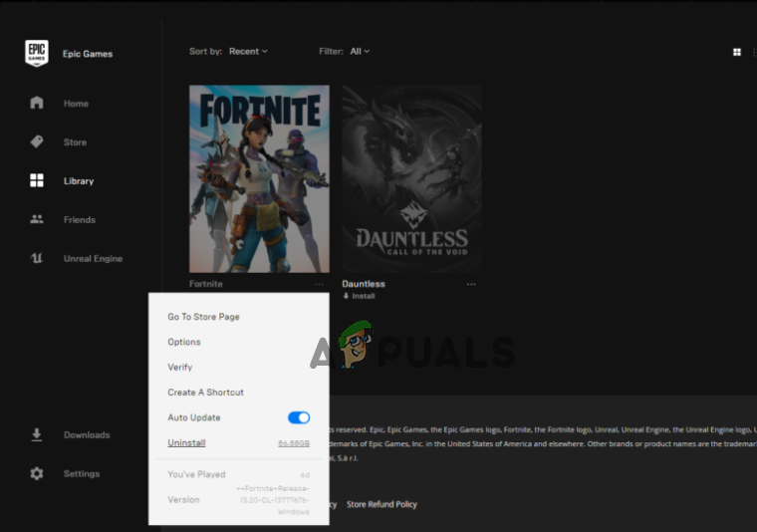Click the Settings label in sidebar
The width and height of the screenshot is (757, 532).
pyautogui.click(x=82, y=473)
